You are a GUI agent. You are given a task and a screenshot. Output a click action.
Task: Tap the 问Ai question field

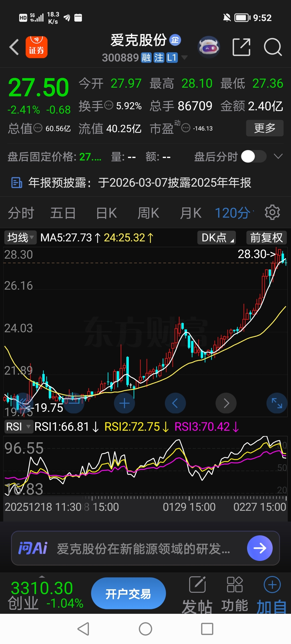[145, 548]
